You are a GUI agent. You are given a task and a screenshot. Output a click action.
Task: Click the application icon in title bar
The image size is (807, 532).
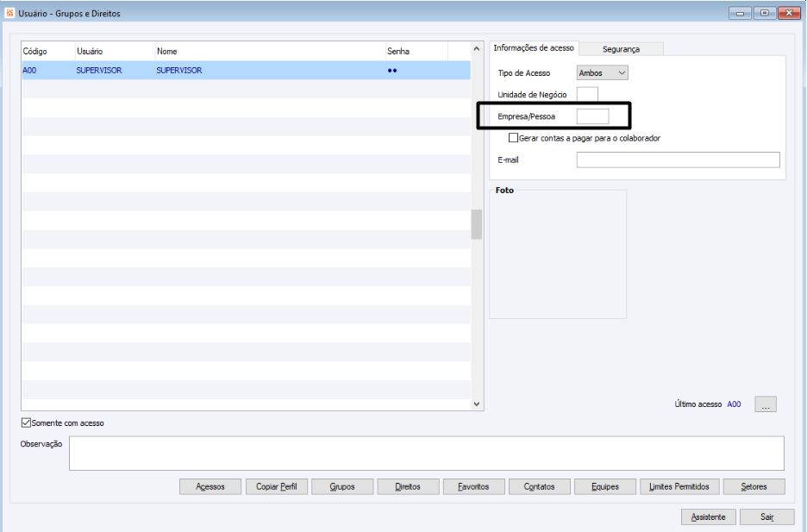coord(9,14)
